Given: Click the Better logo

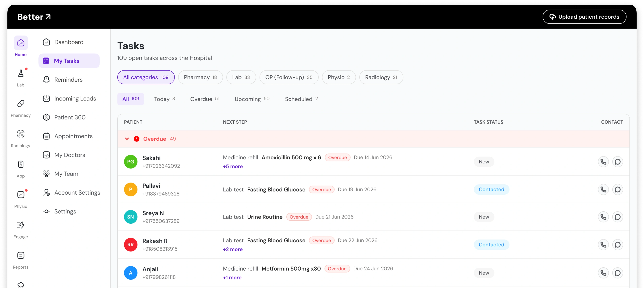Looking at the screenshot, I should coord(34,17).
